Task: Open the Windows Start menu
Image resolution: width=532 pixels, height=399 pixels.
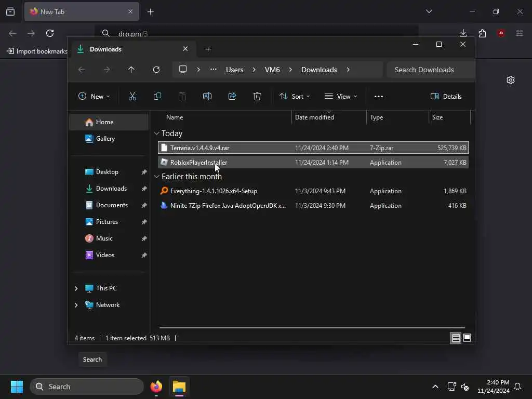Action: (x=17, y=387)
